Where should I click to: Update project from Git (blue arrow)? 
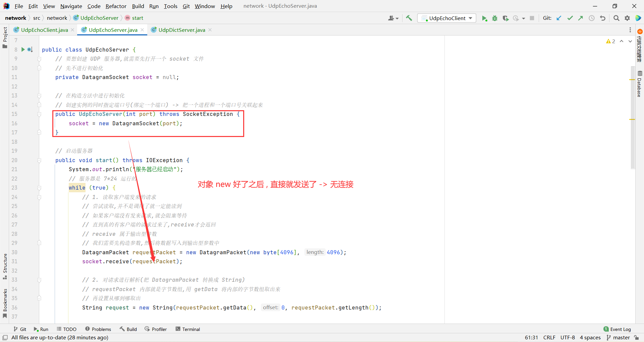(559, 18)
